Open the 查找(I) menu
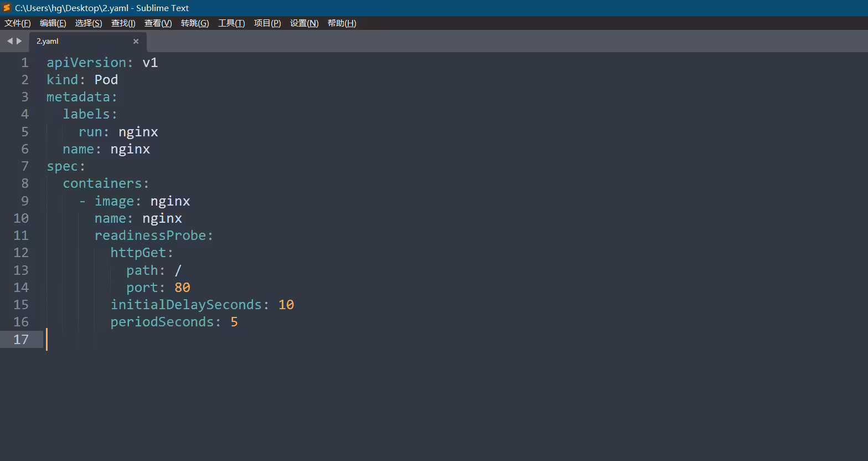868x461 pixels. 123,23
